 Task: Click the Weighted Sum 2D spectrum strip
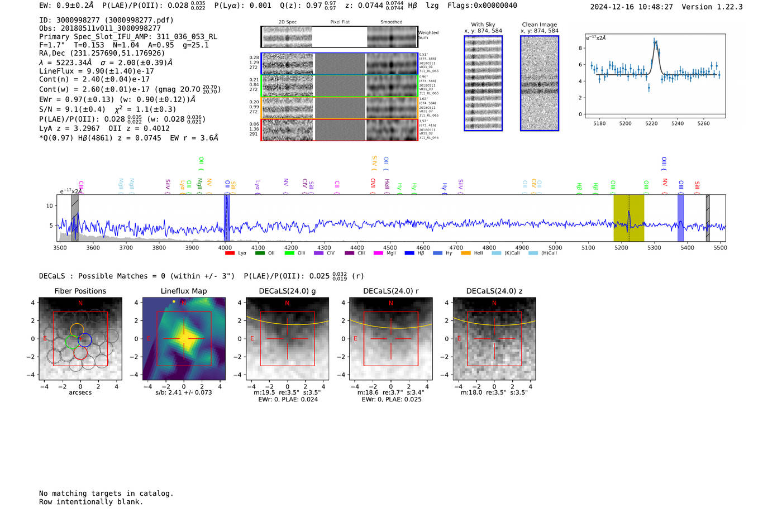tap(339, 37)
